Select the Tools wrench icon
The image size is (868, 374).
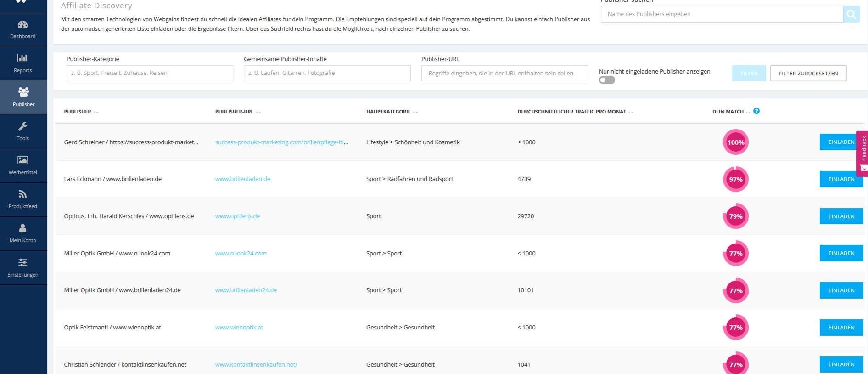pos(22,126)
